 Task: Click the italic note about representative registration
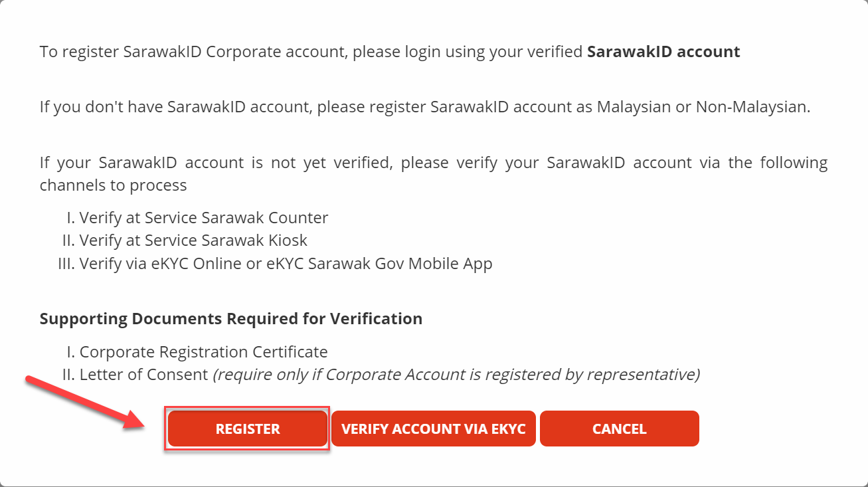point(456,375)
